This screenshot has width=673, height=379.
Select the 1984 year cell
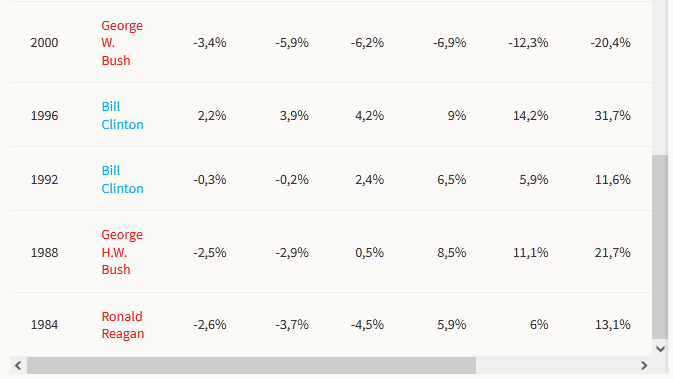44,324
